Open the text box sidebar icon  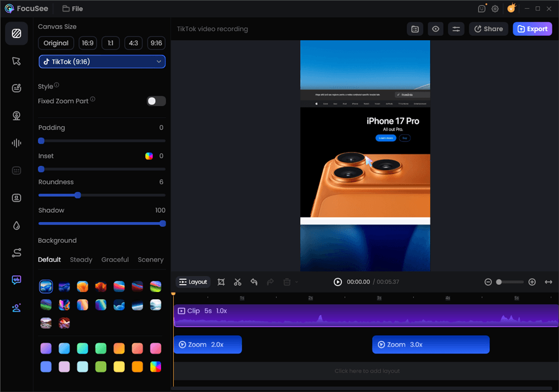tap(16, 198)
